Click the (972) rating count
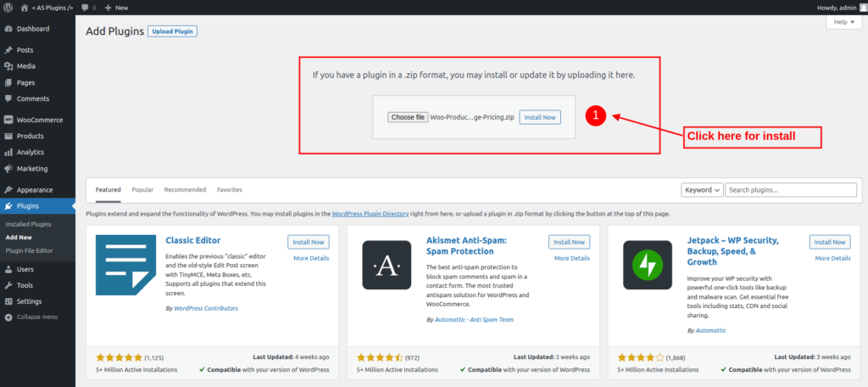The height and width of the screenshot is (387, 868). click(413, 357)
